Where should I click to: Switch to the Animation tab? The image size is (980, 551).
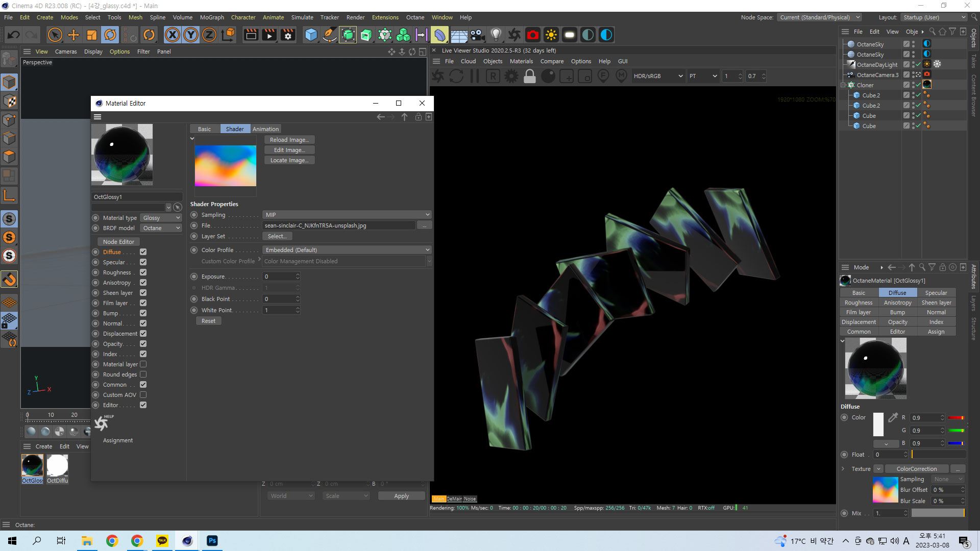coord(265,129)
